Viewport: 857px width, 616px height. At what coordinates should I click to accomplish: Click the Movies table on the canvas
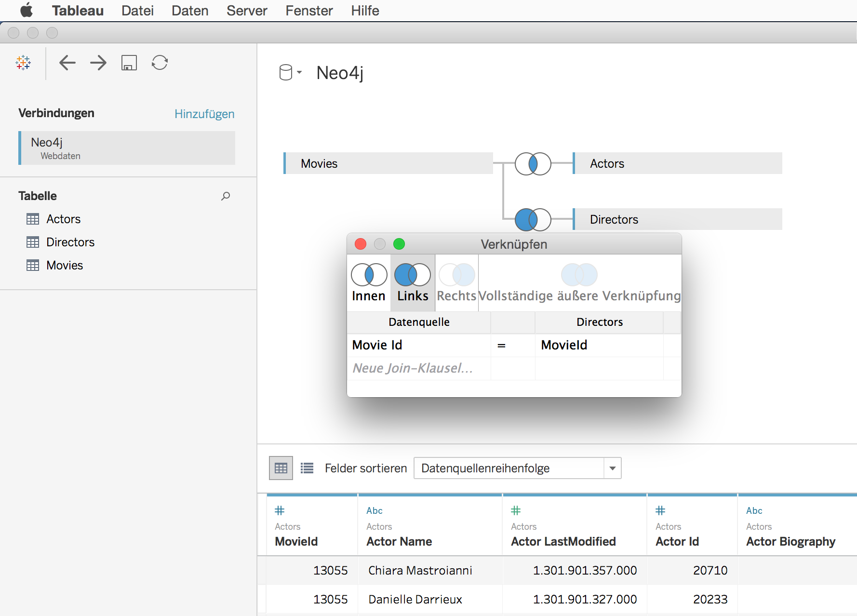click(x=388, y=163)
